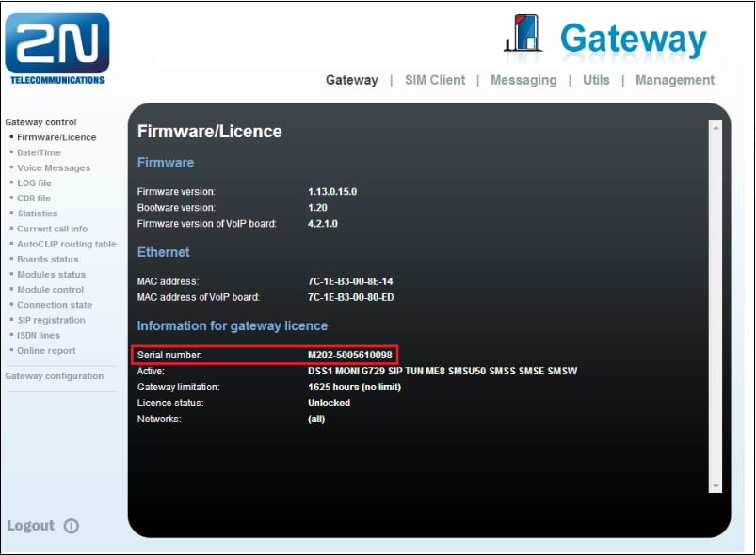Screen dimensions: 756x555
Task: Click MAC address value 7C-1E-B3-00-8E-14
Action: pos(350,281)
